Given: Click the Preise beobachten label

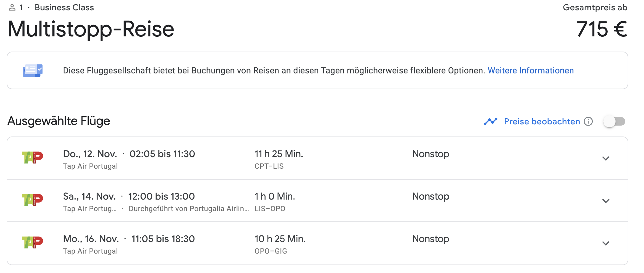Looking at the screenshot, I should 542,121.
